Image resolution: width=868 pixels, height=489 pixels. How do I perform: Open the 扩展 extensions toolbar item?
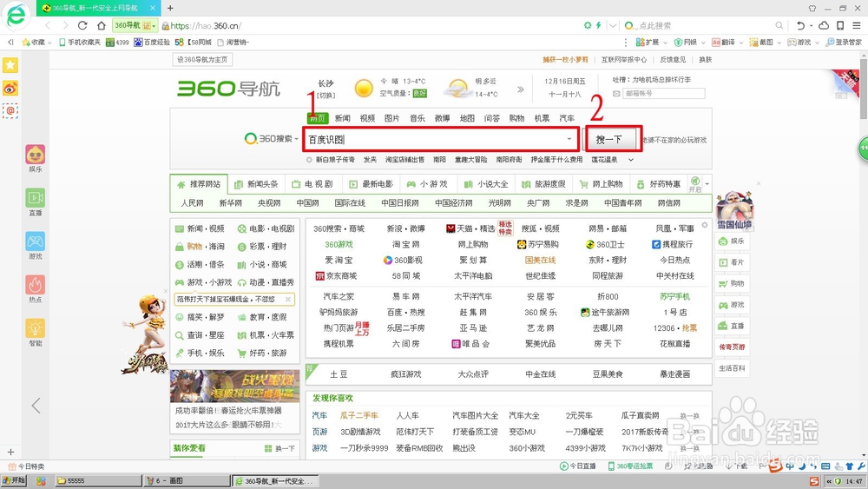(x=648, y=42)
